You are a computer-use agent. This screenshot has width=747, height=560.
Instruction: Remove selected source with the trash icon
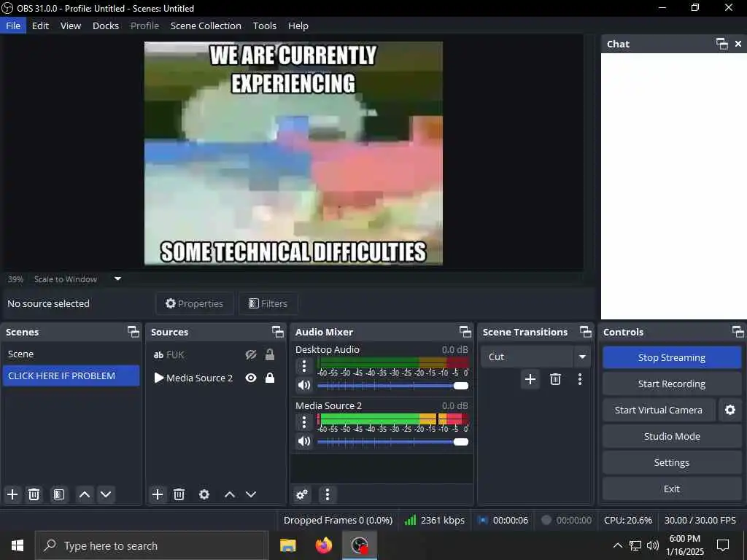[179, 494]
